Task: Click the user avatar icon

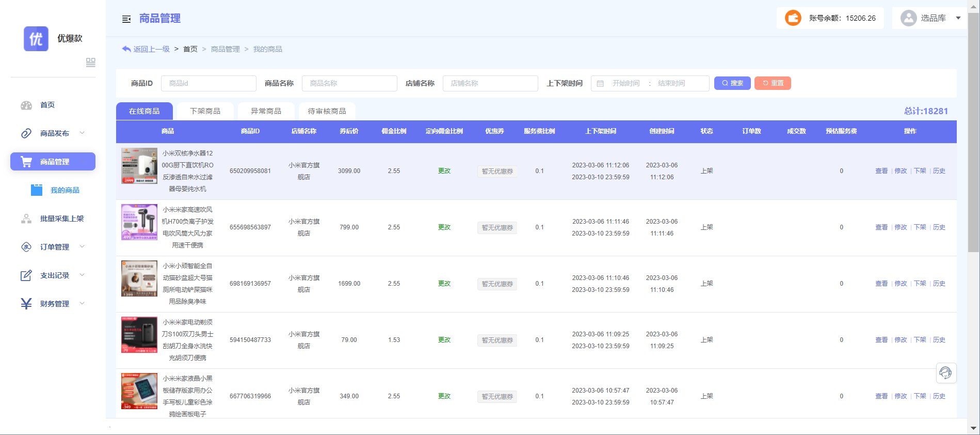Action: 908,18
